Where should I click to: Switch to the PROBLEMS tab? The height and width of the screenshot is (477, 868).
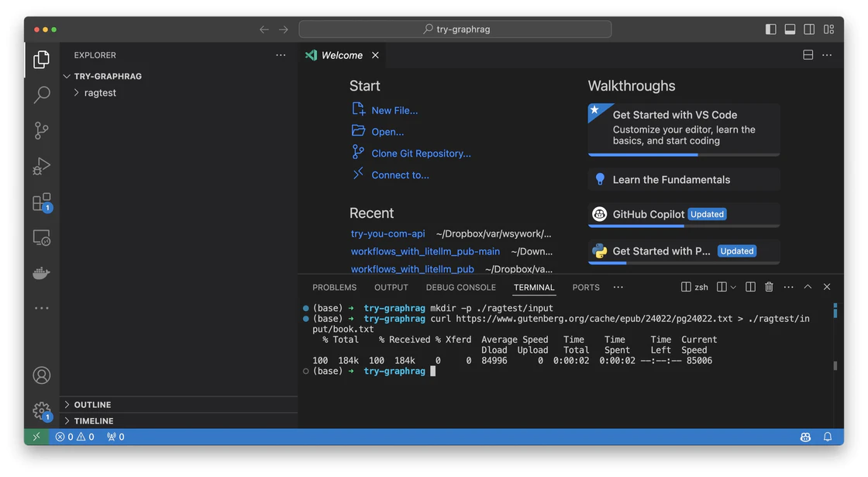[x=334, y=287]
